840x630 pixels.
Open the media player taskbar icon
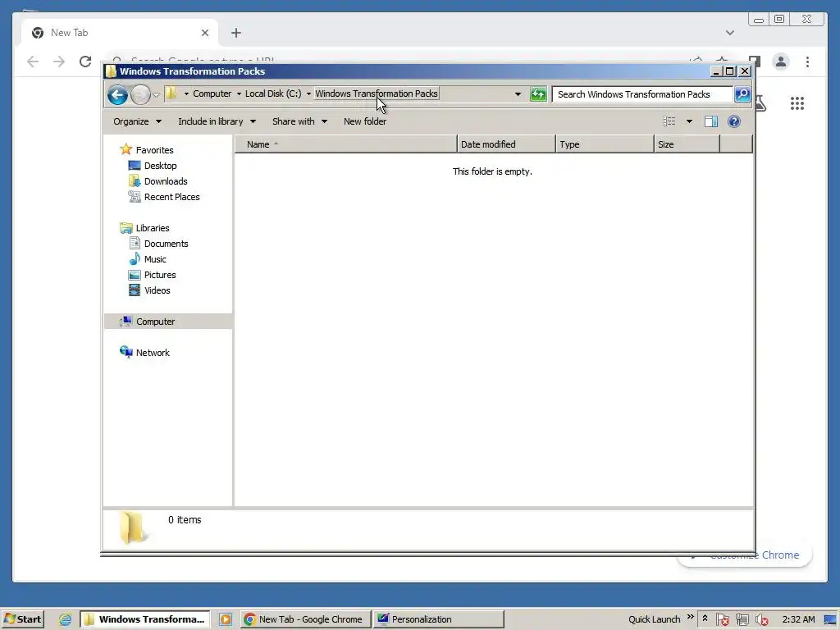[226, 619]
